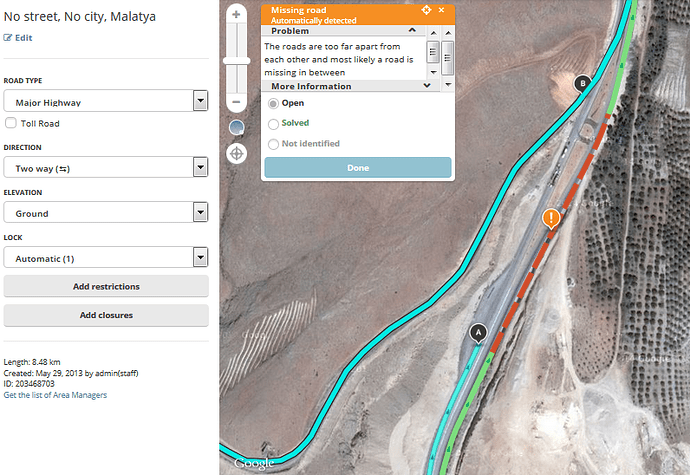The height and width of the screenshot is (475, 690).
Task: Select segment endpoint marker B
Action: click(x=583, y=84)
